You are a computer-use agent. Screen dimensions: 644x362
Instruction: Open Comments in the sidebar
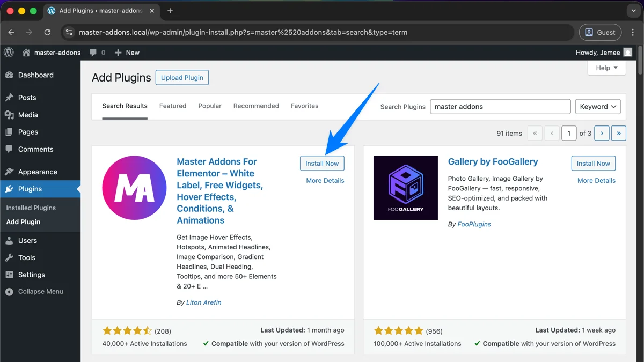coord(40,149)
